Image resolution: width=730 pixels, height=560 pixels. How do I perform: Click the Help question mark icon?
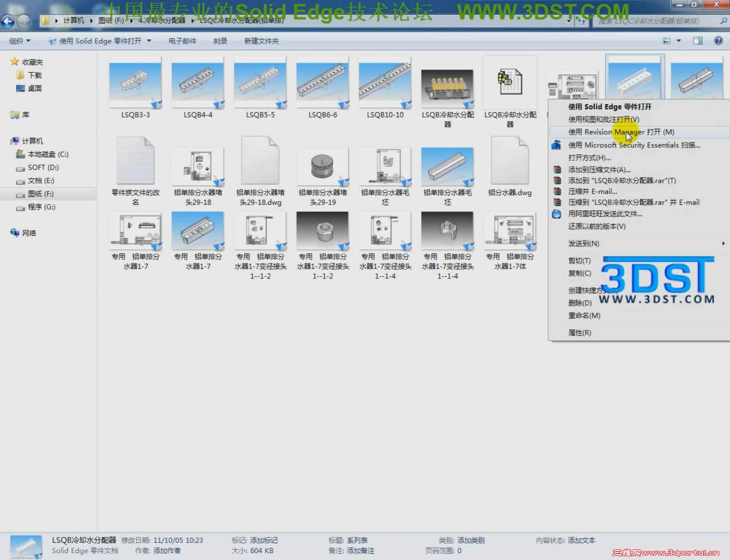click(x=718, y=41)
